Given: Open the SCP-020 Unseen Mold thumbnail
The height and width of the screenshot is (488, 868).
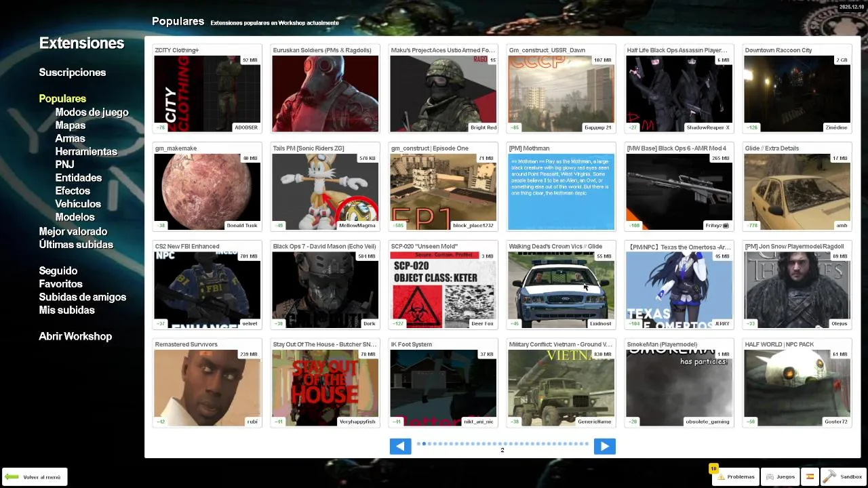Looking at the screenshot, I should pos(443,290).
